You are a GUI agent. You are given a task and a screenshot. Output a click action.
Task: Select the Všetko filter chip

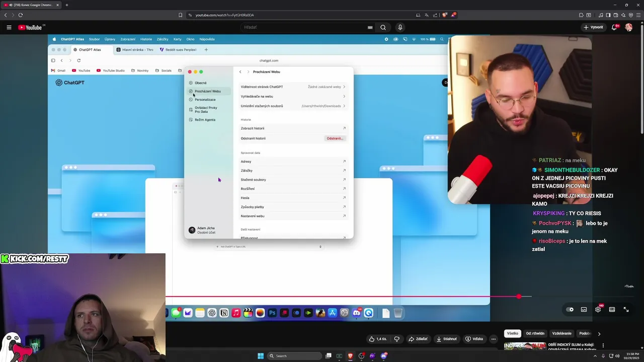click(512, 333)
